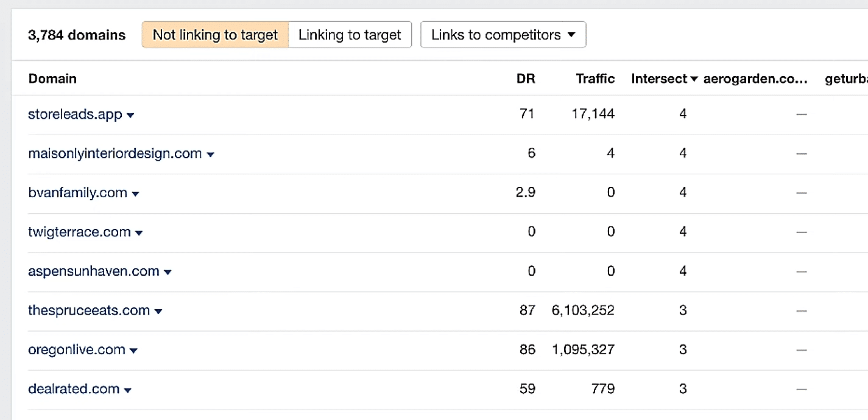Open caret menu next to maisonlyinteriordesign.com

tap(210, 155)
